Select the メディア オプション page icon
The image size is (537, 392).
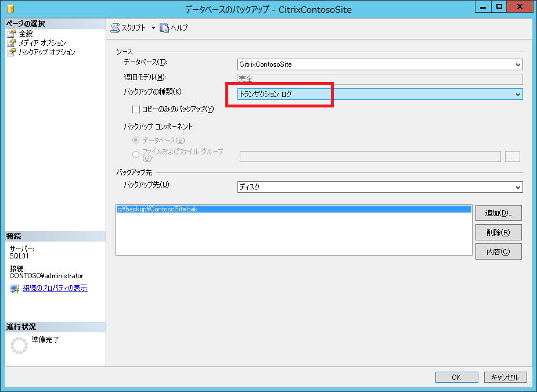click(x=12, y=43)
